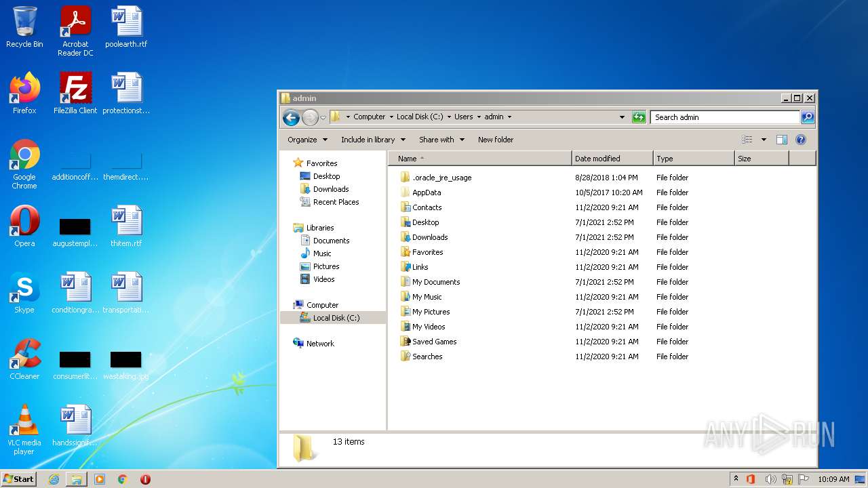Screen dimensions: 868x488
Task: Open Windows Media Player taskbar icon
Action: [100, 479]
